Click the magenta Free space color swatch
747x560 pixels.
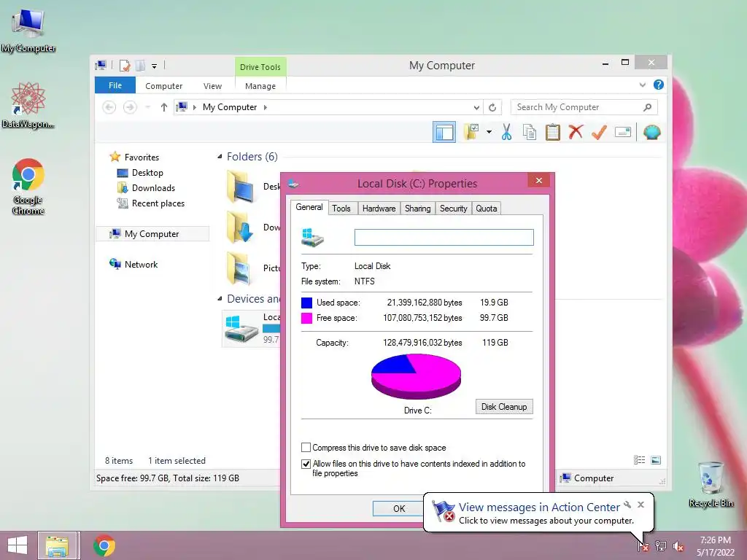(x=307, y=318)
